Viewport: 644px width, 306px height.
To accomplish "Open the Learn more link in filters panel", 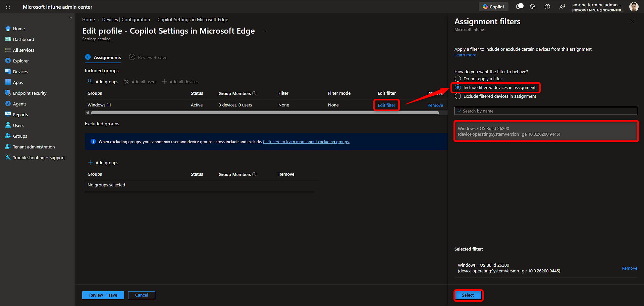I will pos(465,55).
